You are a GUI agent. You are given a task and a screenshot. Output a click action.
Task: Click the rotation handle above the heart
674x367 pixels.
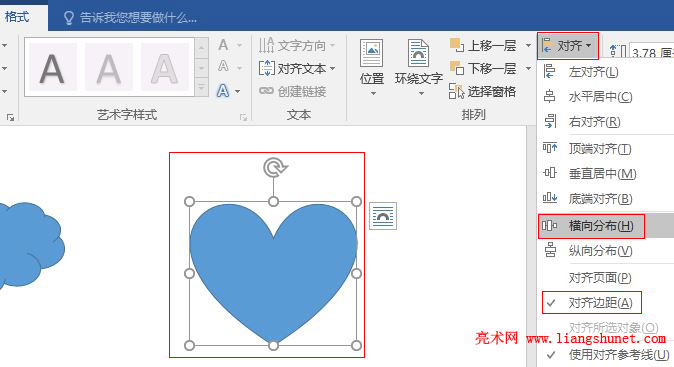click(x=275, y=167)
